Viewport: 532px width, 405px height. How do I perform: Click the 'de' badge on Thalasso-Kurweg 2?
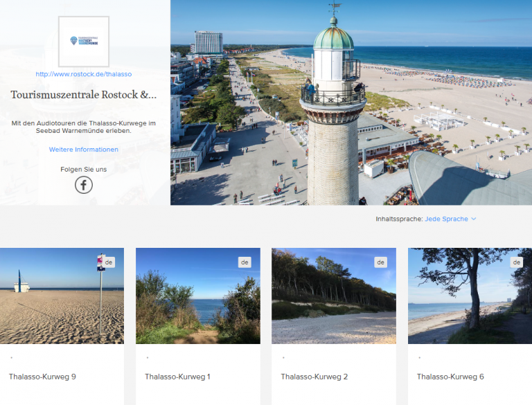tap(380, 262)
